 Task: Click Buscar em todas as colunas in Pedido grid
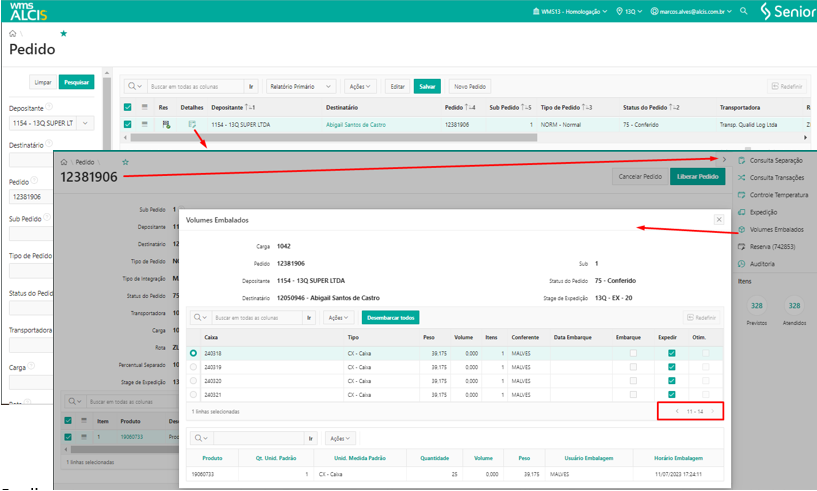(195, 87)
